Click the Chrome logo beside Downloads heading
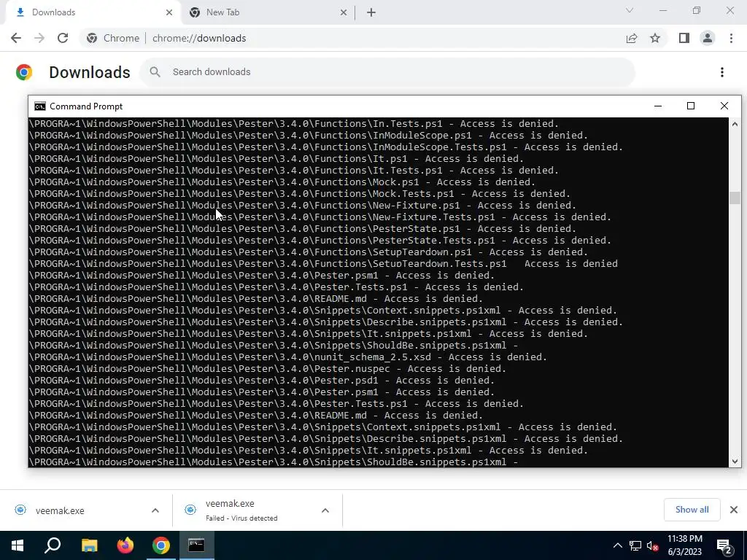 coord(24,72)
